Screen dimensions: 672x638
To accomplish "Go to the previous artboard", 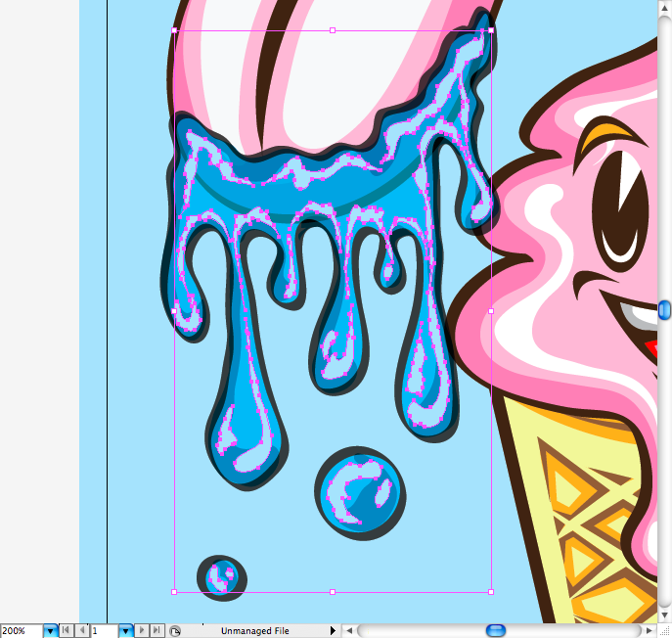I will click(80, 631).
